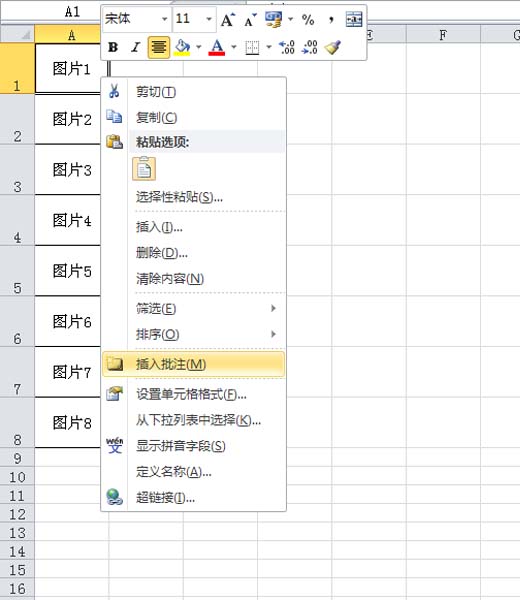Image resolution: width=520 pixels, height=600 pixels.
Task: Toggle bold formatting in mini toolbar
Action: pos(113,47)
